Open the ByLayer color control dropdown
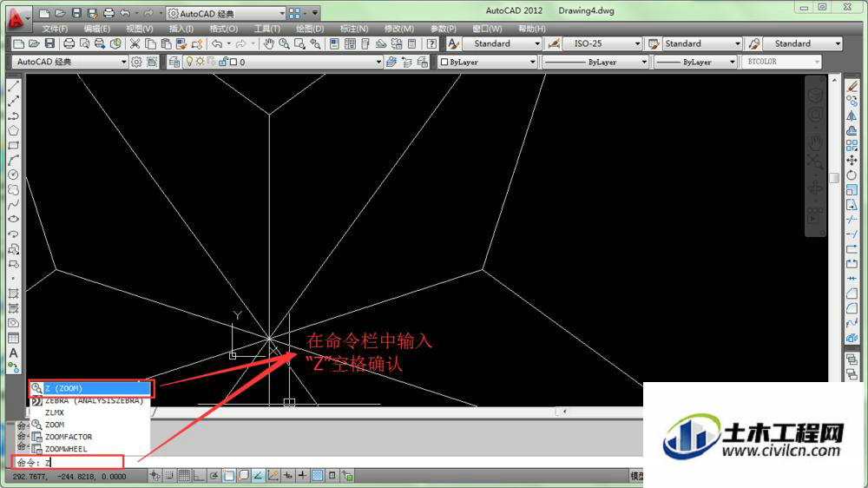Screen dimensions: 868x488 tap(533, 62)
